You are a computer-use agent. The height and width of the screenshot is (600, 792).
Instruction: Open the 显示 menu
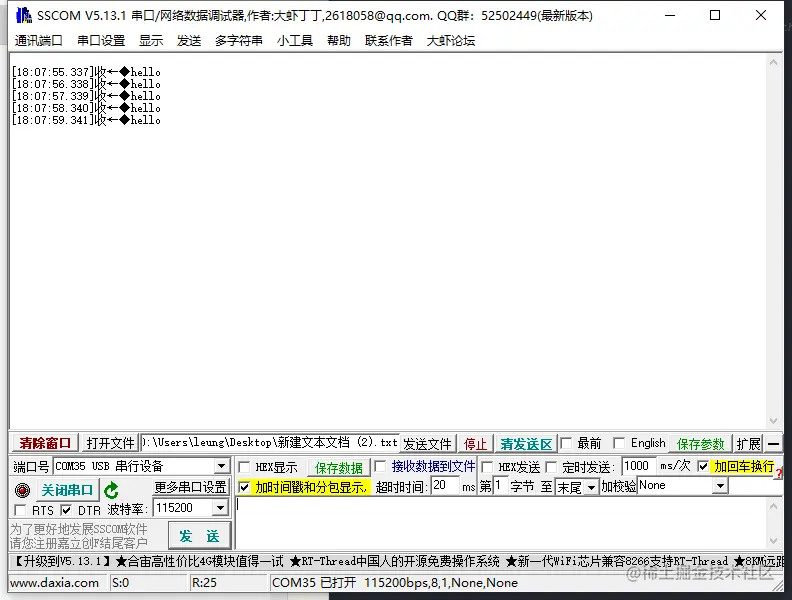[x=151, y=40]
